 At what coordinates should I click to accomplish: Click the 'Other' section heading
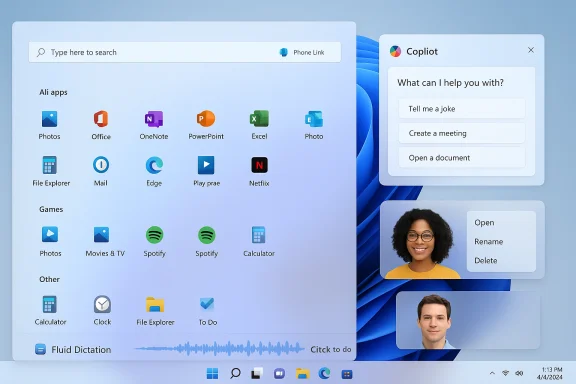point(49,279)
